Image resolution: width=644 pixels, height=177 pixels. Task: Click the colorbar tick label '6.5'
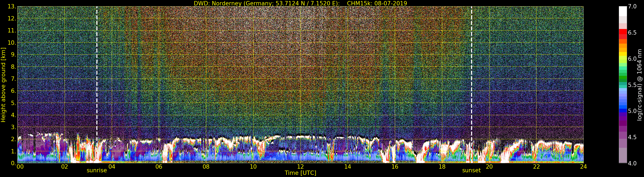632,33
